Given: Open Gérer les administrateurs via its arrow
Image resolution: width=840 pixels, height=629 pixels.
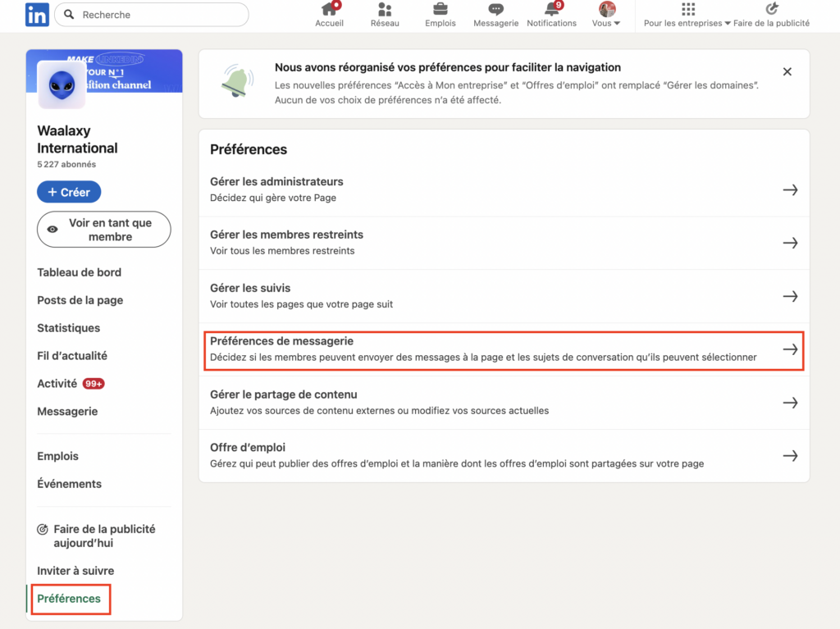Looking at the screenshot, I should pyautogui.click(x=789, y=189).
